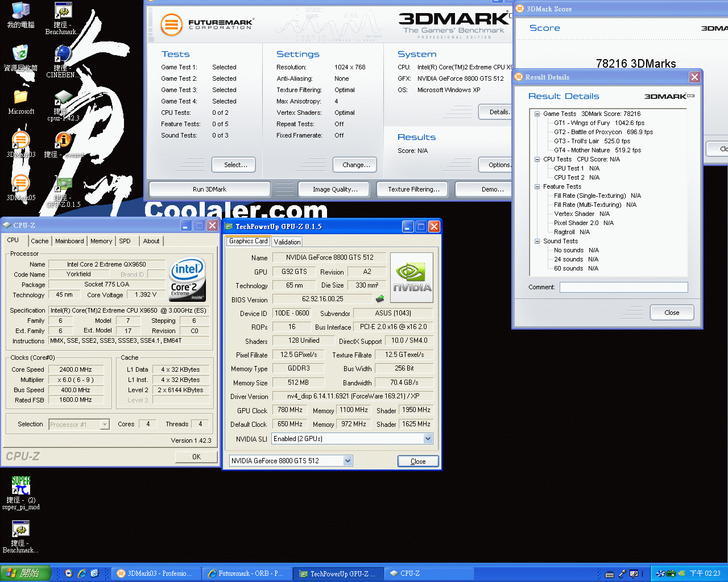Screen dimensions: 728x582
Task: Switch to 3DMark03 taskbar button
Action: tap(157, 573)
